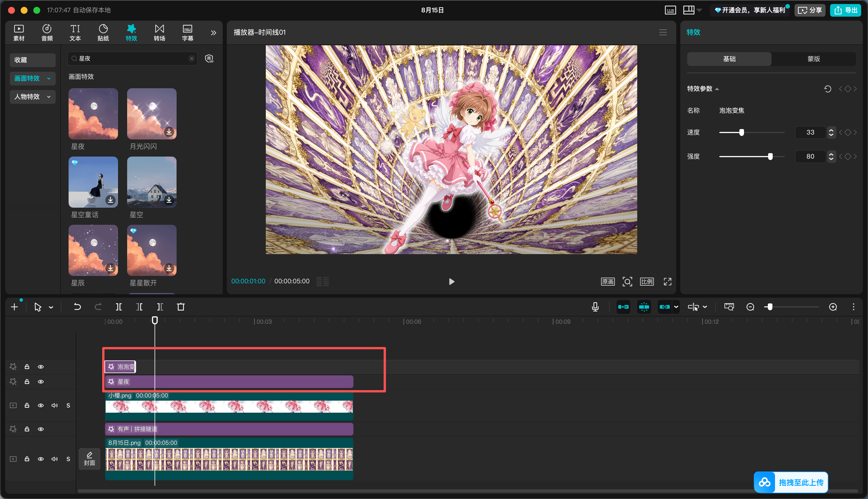868x499 pixels.
Task: Open the 比例 aspect ratio button
Action: (x=647, y=282)
